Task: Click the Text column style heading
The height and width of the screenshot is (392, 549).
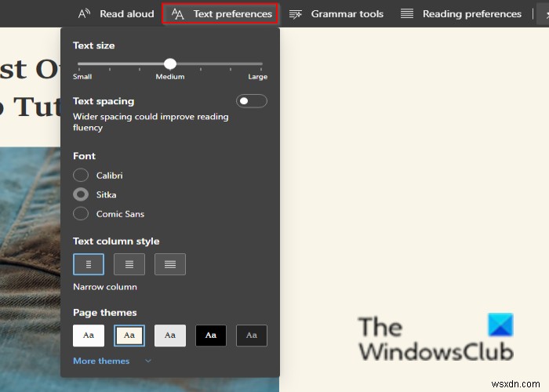Action: click(x=116, y=241)
